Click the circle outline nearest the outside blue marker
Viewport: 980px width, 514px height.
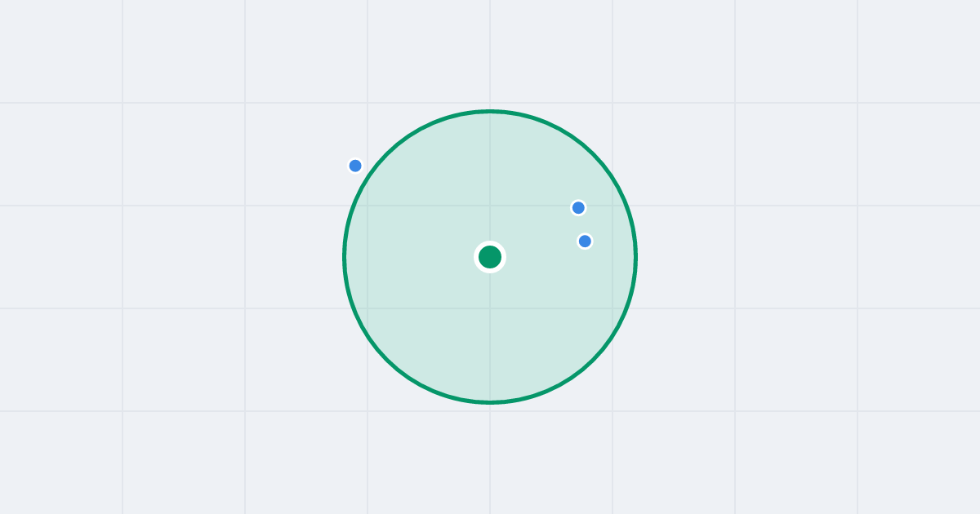click(368, 177)
